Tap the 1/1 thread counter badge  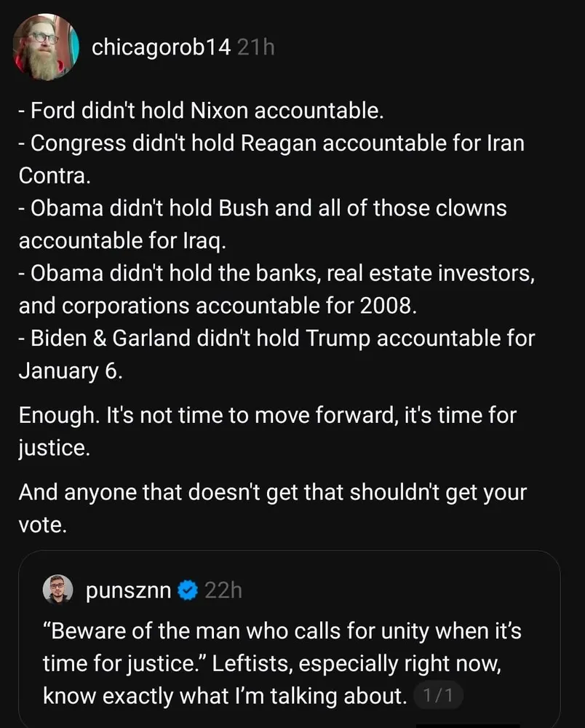pyautogui.click(x=438, y=697)
